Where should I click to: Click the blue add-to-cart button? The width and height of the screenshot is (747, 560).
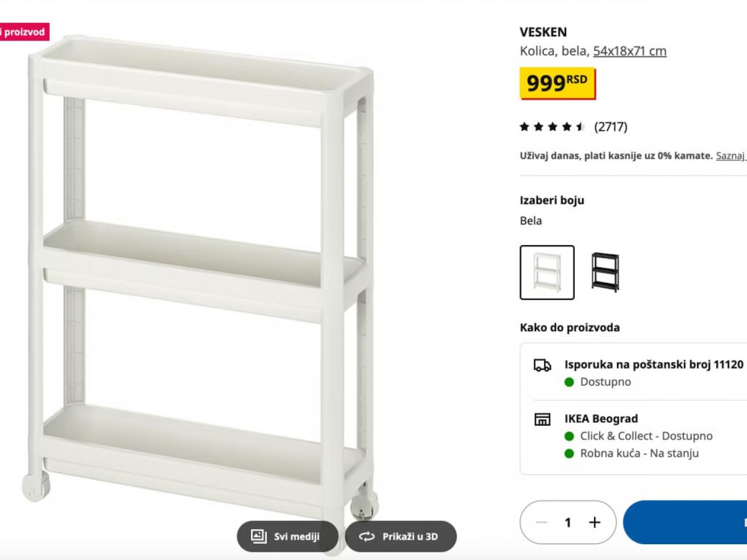685,522
